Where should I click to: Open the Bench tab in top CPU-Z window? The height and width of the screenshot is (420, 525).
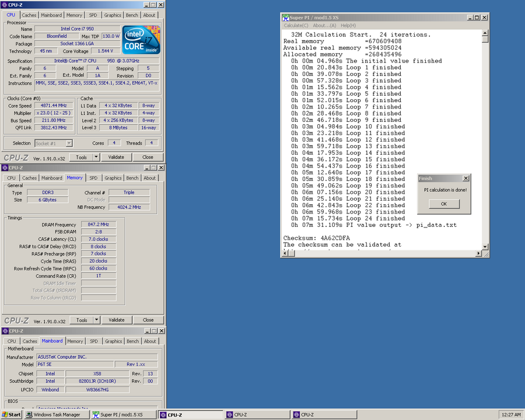point(132,15)
